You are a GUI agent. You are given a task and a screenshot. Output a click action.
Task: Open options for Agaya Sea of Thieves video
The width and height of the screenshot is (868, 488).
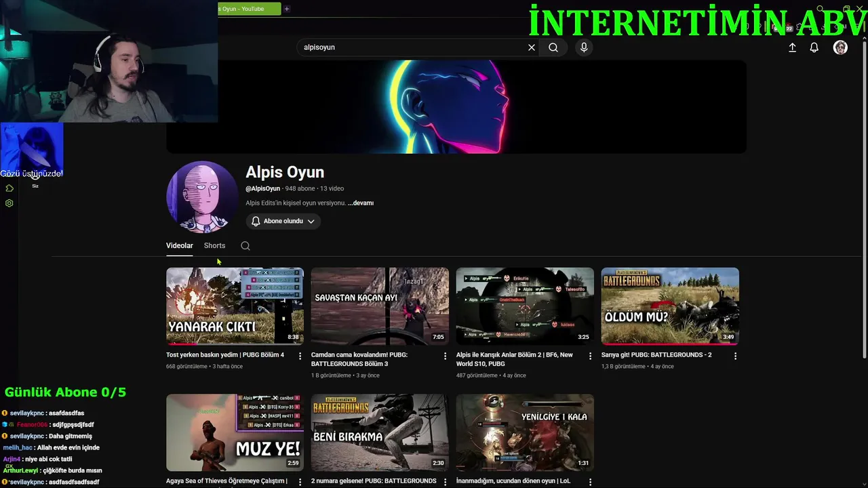pos(300,482)
